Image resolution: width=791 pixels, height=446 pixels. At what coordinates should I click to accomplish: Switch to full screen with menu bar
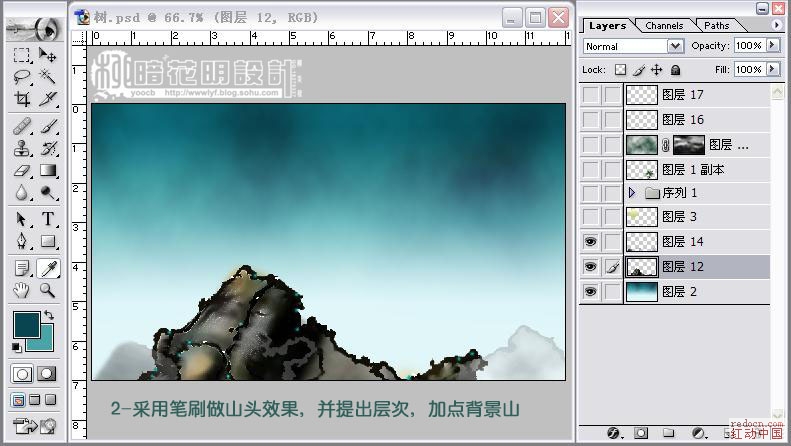[x=34, y=400]
